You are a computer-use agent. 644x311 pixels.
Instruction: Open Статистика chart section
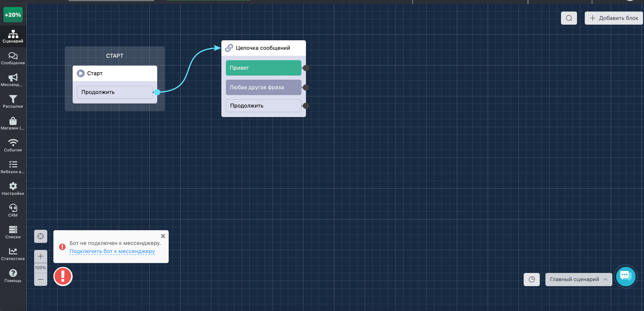[x=13, y=254]
